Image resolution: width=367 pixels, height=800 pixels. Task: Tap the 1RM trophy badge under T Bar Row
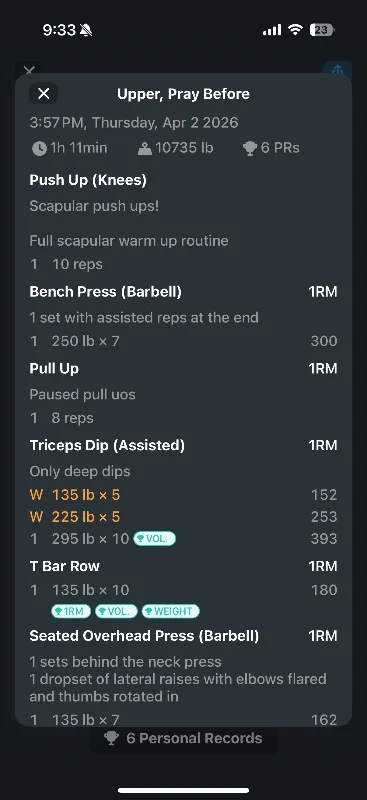tap(71, 611)
